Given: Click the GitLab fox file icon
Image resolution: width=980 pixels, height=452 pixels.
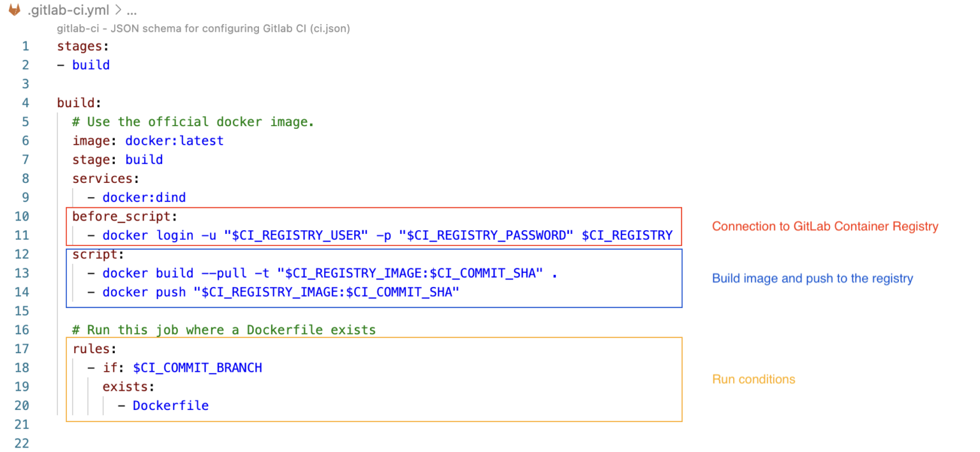Looking at the screenshot, I should (14, 11).
